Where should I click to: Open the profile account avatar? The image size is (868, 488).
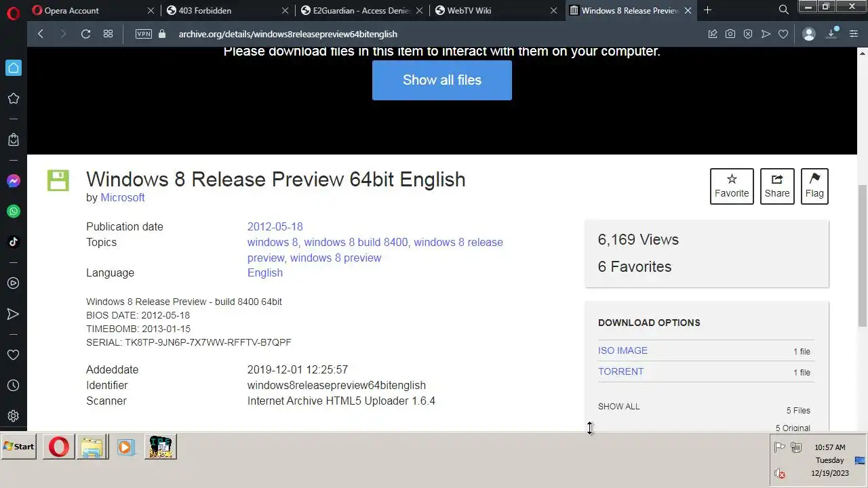pos(808,34)
